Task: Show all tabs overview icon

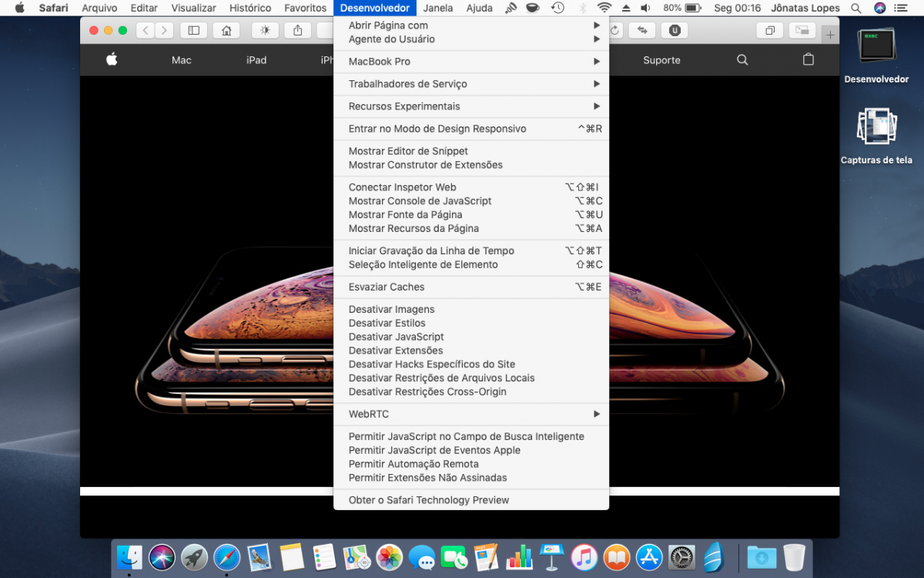Action: [x=770, y=31]
